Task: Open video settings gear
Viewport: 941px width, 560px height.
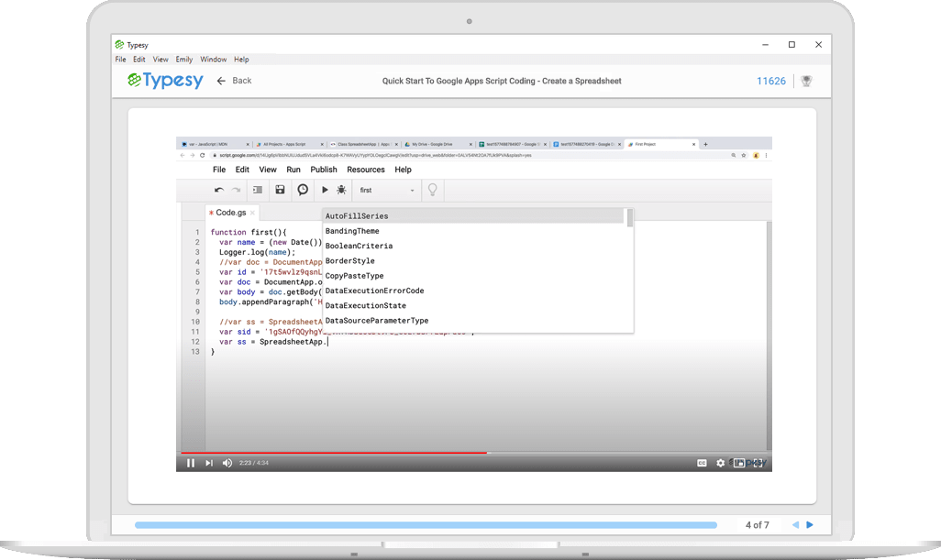Action: (720, 463)
